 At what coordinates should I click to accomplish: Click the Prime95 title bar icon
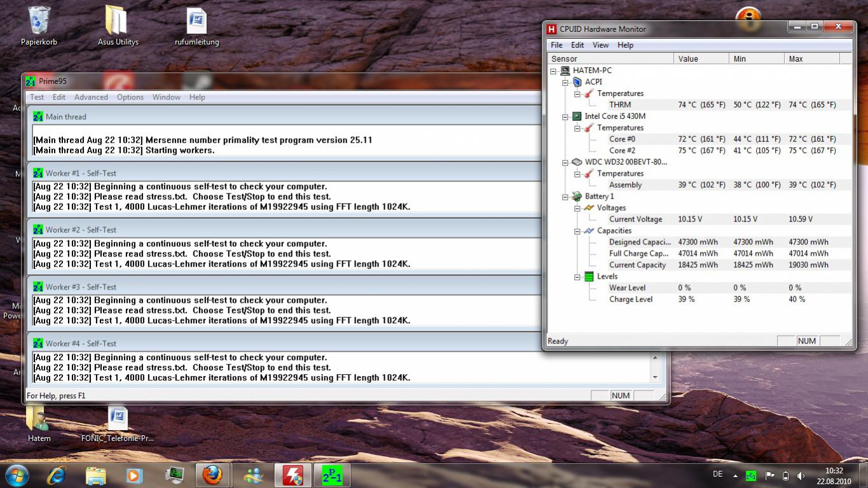(x=30, y=81)
